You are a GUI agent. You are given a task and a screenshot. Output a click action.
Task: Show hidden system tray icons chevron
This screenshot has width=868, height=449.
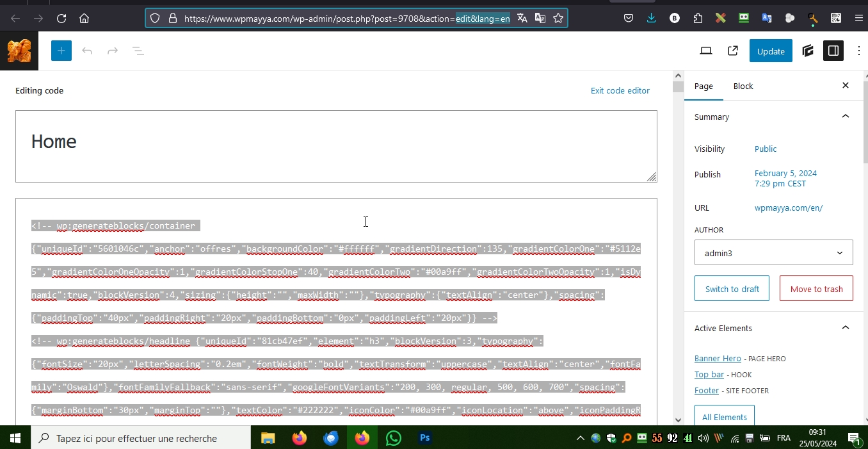[x=580, y=438]
